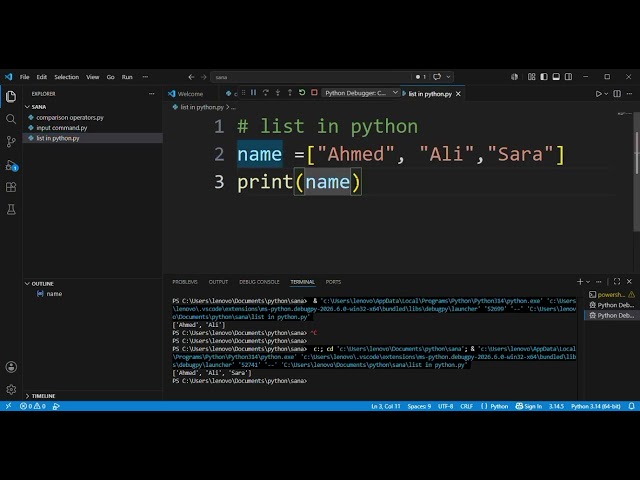Run Python file with play button

click(x=598, y=94)
